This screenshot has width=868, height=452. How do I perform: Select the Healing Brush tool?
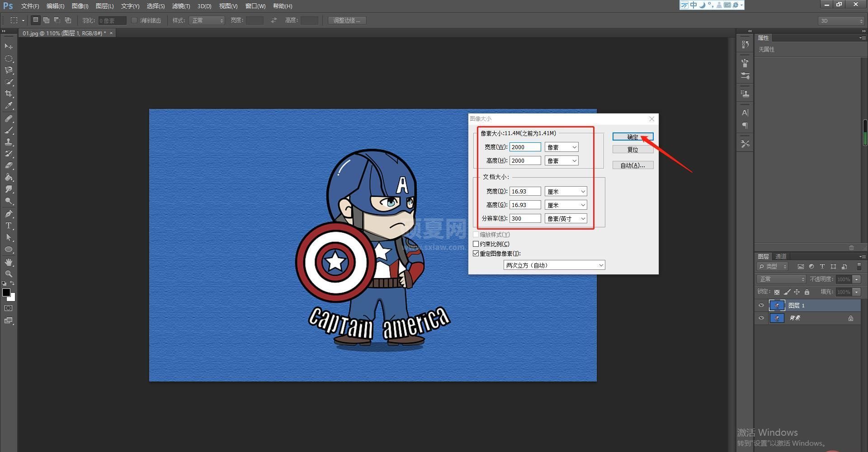pyautogui.click(x=9, y=118)
